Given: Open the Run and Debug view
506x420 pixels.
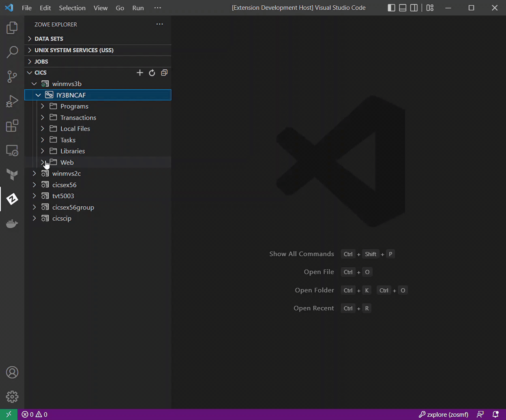Looking at the screenshot, I should pyautogui.click(x=12, y=101).
